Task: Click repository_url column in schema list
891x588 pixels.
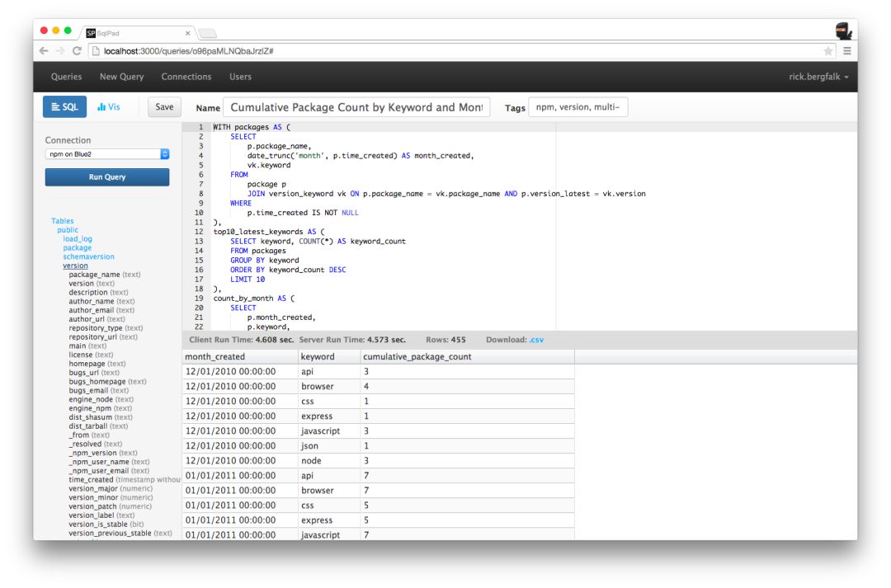Action: [x=103, y=337]
